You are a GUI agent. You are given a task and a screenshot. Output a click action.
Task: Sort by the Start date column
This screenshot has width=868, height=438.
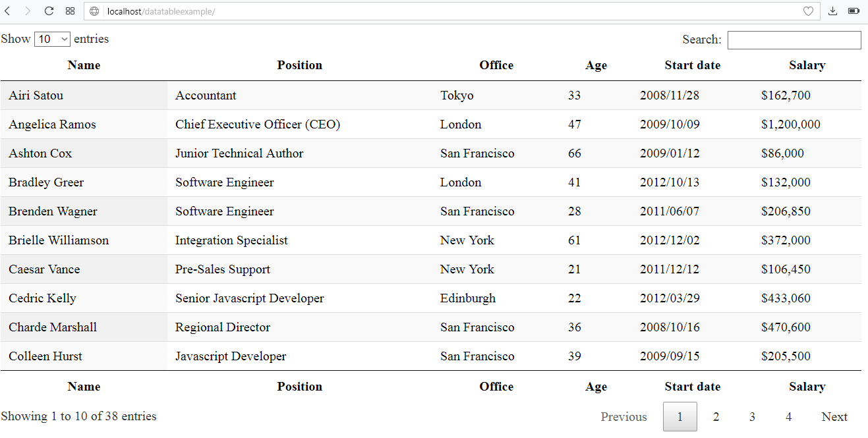click(x=693, y=65)
